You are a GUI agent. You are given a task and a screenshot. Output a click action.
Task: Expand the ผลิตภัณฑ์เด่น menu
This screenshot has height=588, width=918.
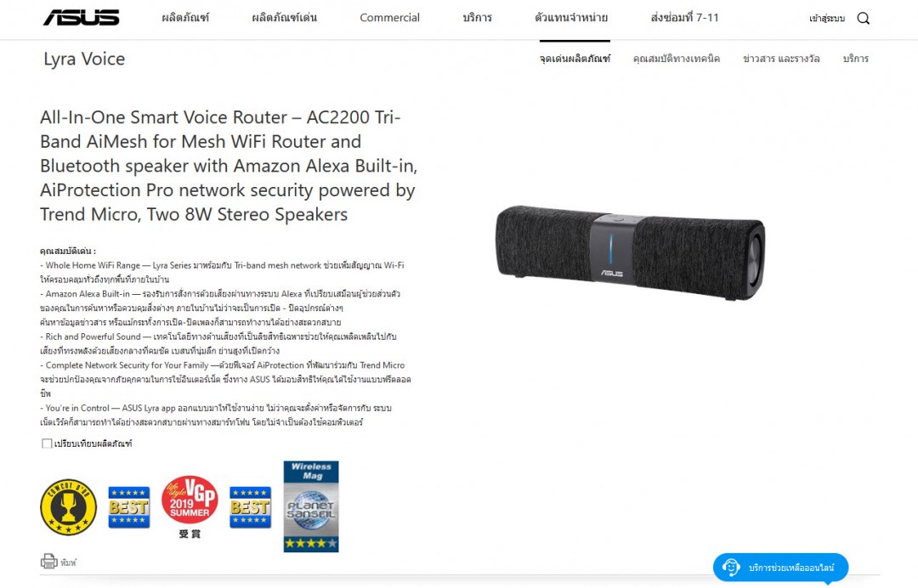[x=285, y=18]
